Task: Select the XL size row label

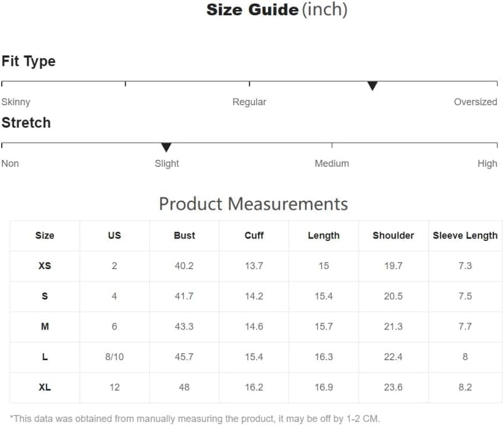Action: (x=45, y=387)
